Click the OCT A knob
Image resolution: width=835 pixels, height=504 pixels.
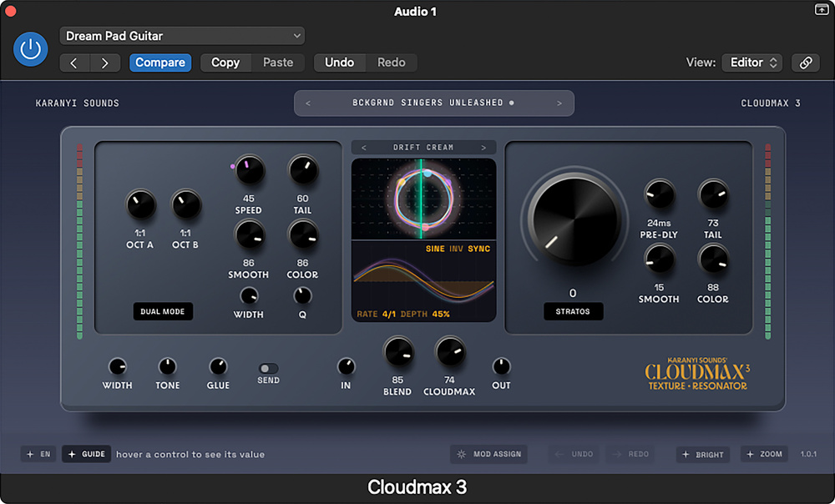point(140,205)
